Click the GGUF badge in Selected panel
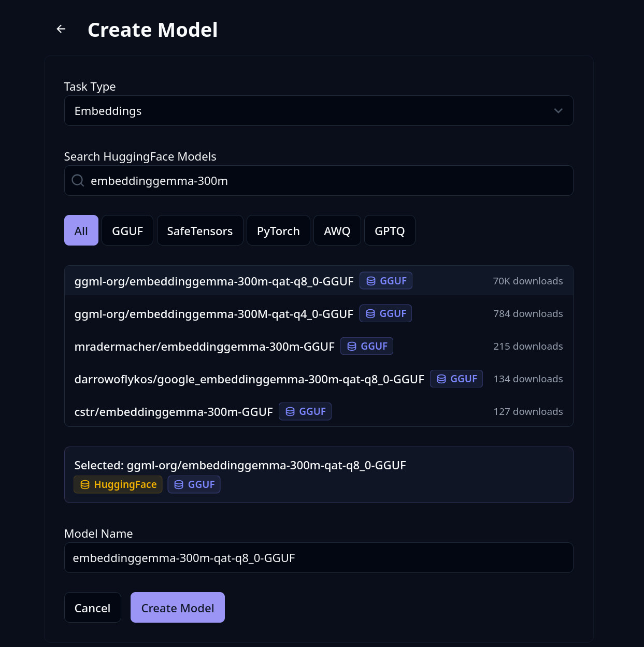Viewport: 644px width, 647px height. 194,484
